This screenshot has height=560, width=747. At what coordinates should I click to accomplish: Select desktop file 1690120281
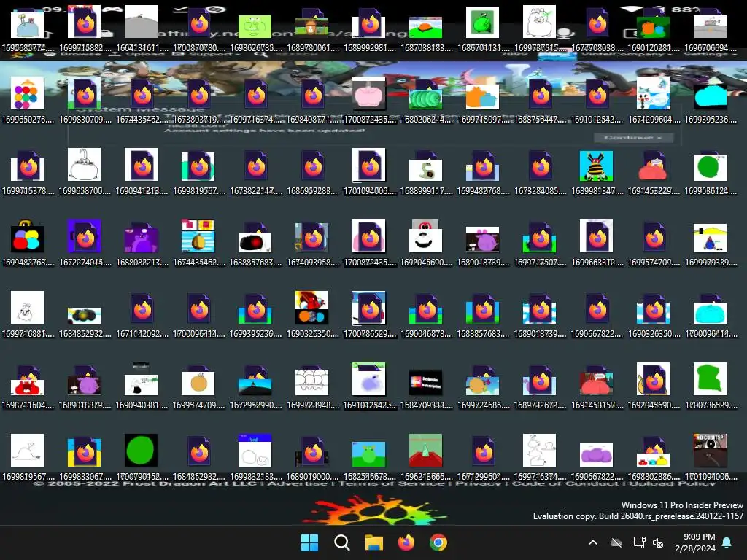(x=654, y=29)
